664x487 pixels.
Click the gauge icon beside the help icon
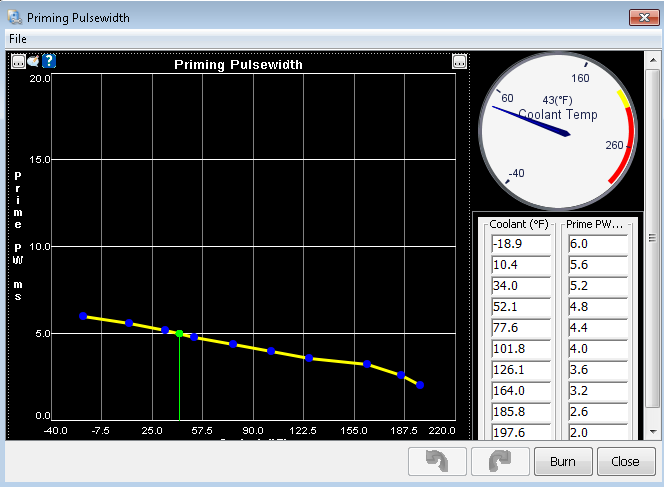pos(33,62)
